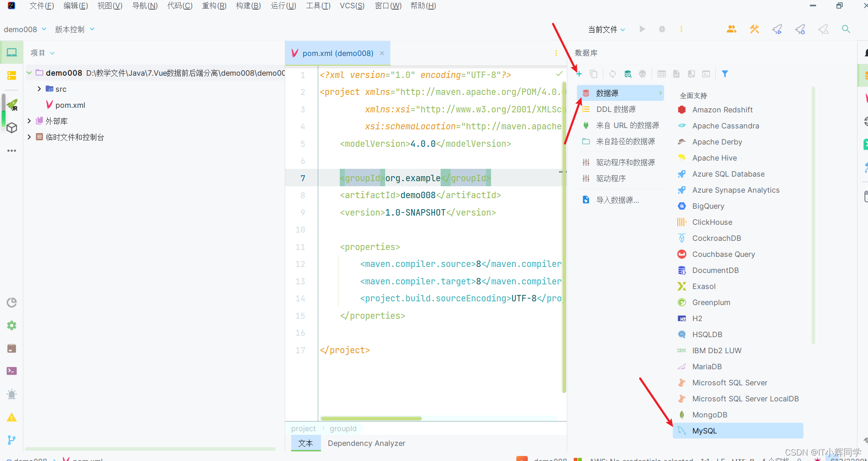Open the VCS(S) menu

click(x=352, y=6)
